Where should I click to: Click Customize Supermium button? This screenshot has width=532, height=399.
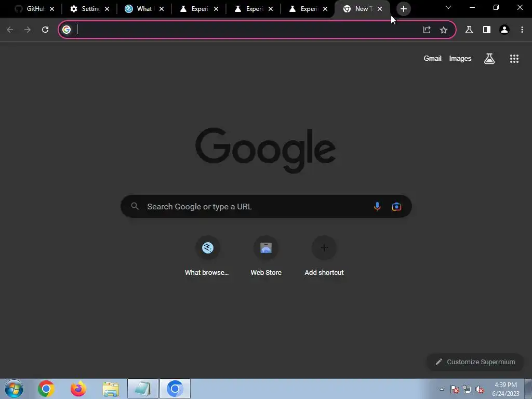point(475,362)
